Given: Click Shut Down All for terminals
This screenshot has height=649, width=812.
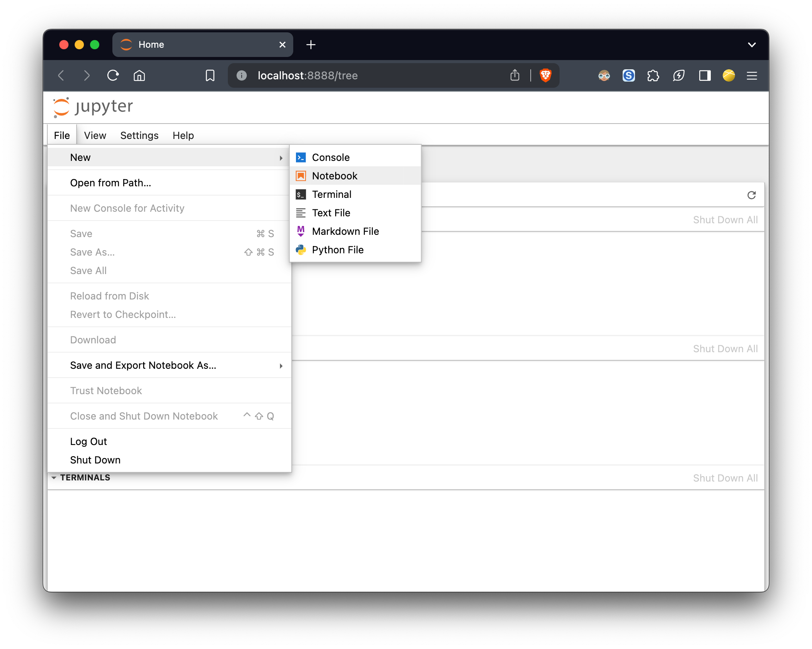Looking at the screenshot, I should click(725, 478).
